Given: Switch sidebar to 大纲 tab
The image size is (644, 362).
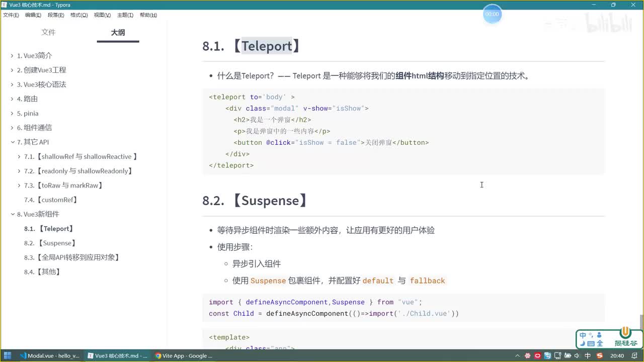Looking at the screenshot, I should coord(118,32).
